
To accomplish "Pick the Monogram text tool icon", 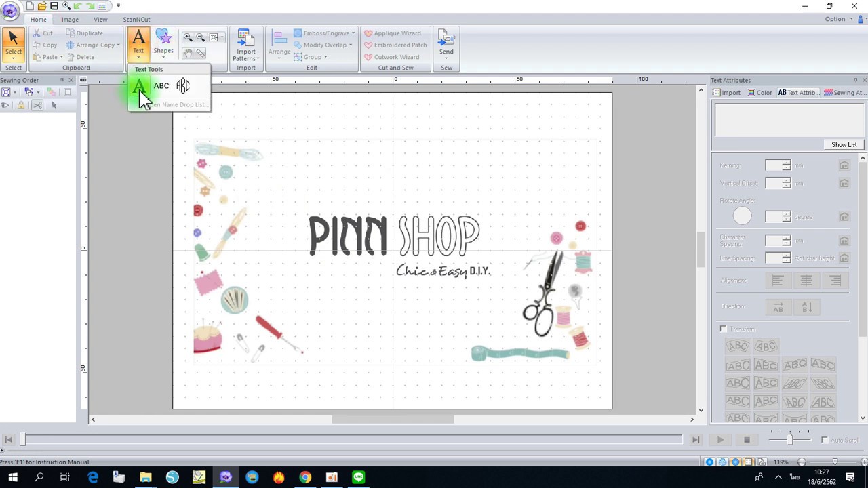I will point(183,86).
